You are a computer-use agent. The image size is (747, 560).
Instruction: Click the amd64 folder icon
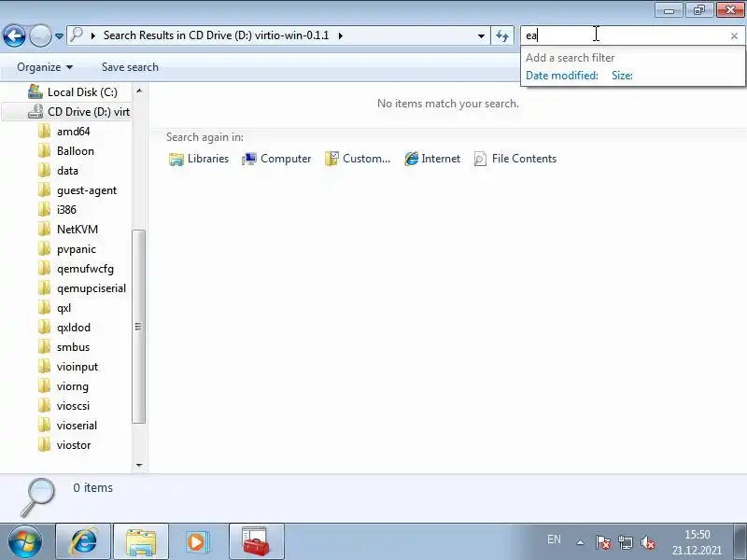click(44, 131)
